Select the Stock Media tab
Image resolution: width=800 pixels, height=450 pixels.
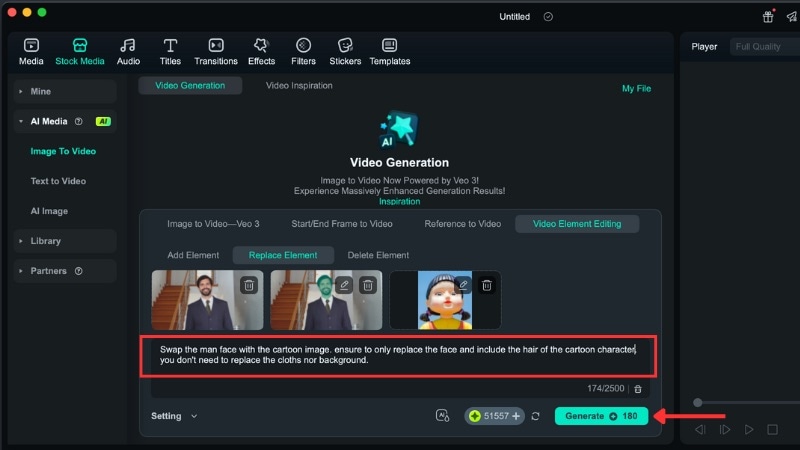tap(80, 52)
